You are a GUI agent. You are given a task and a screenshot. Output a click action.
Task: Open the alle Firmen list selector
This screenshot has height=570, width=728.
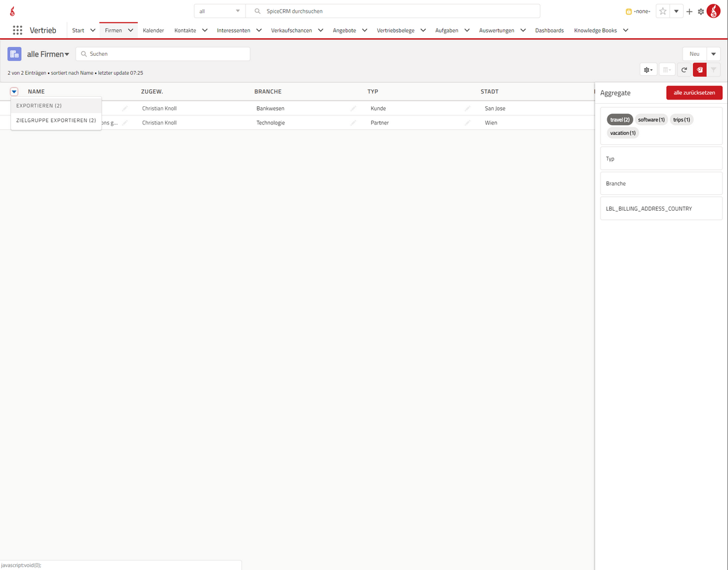[x=48, y=54]
